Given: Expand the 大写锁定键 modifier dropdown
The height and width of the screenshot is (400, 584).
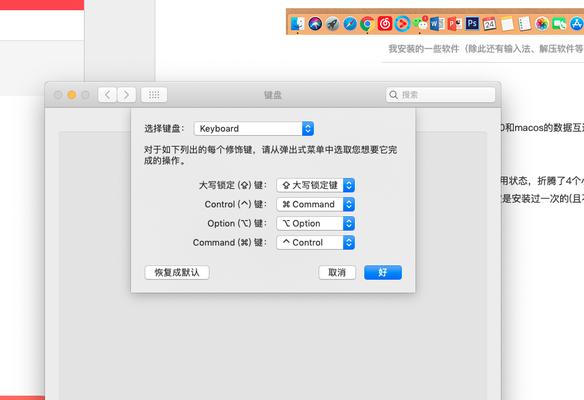Looking at the screenshot, I should pos(315,185).
